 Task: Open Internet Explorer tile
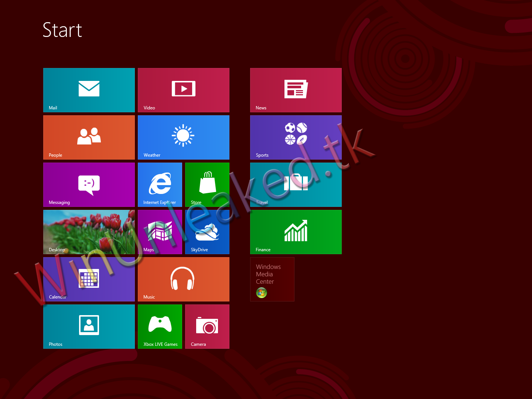click(160, 185)
